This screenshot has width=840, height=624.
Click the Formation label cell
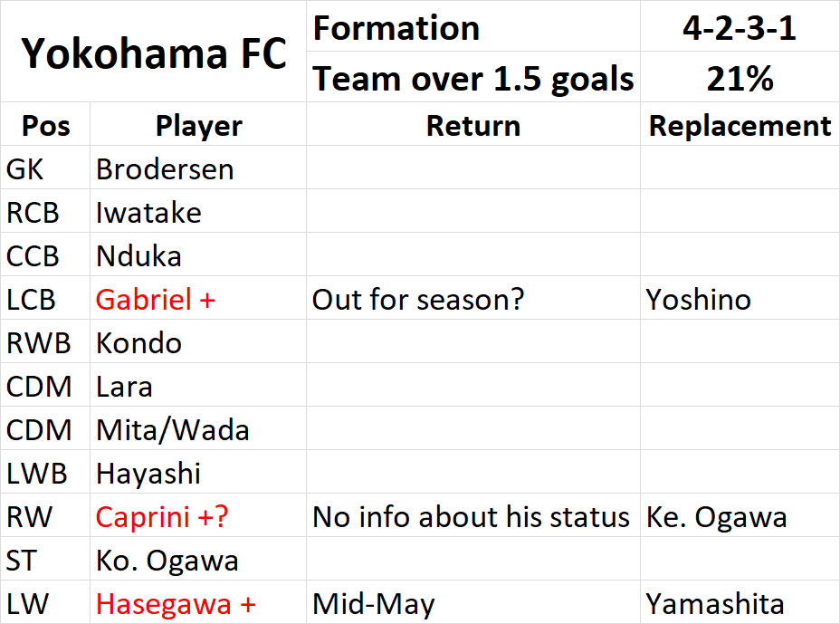pos(473,26)
